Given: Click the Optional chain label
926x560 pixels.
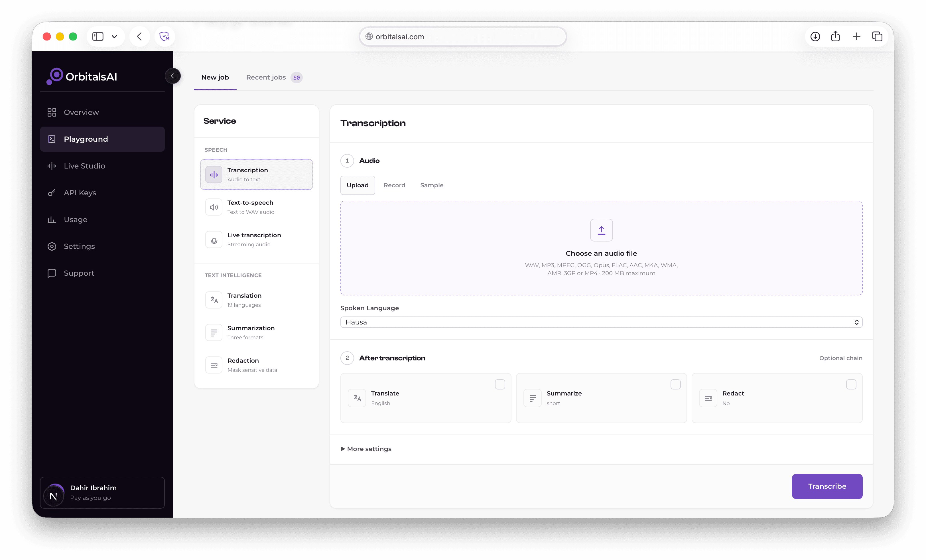Looking at the screenshot, I should tap(841, 358).
